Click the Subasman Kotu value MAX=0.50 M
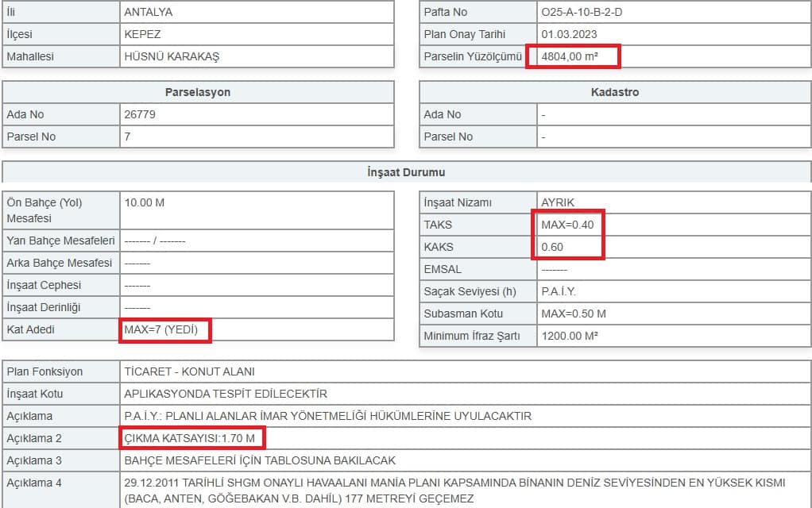The image size is (812, 508). (573, 314)
